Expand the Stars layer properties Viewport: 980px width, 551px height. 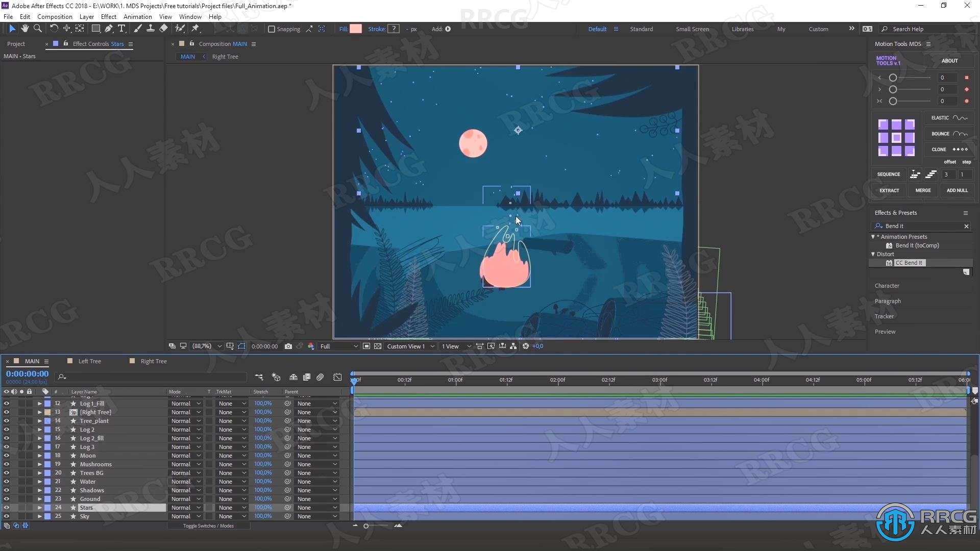(x=39, y=508)
